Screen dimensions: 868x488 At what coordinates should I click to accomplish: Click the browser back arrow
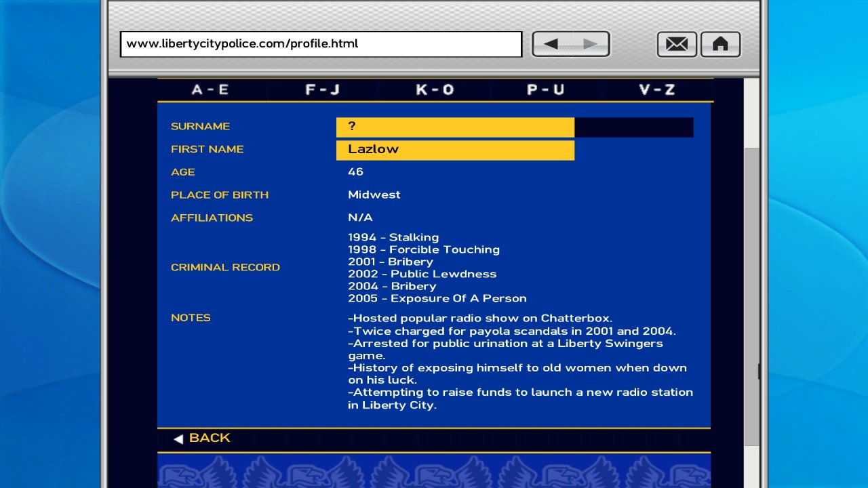(551, 44)
